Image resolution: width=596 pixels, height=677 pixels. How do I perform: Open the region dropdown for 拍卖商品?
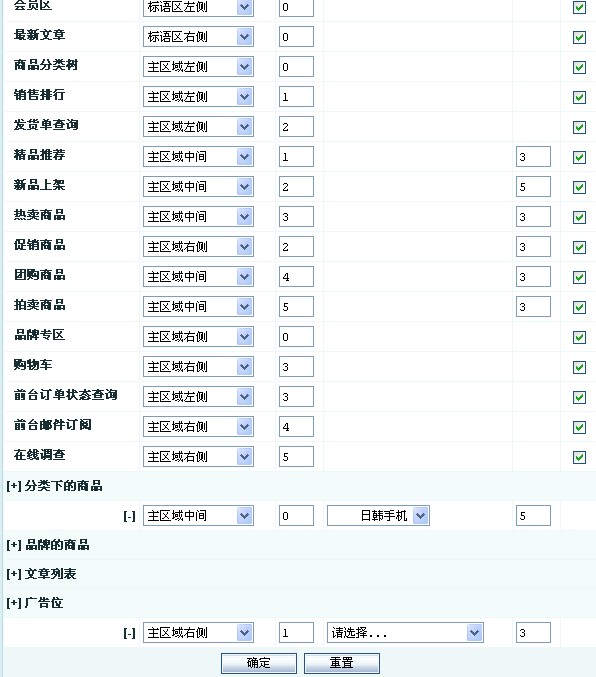pos(198,307)
